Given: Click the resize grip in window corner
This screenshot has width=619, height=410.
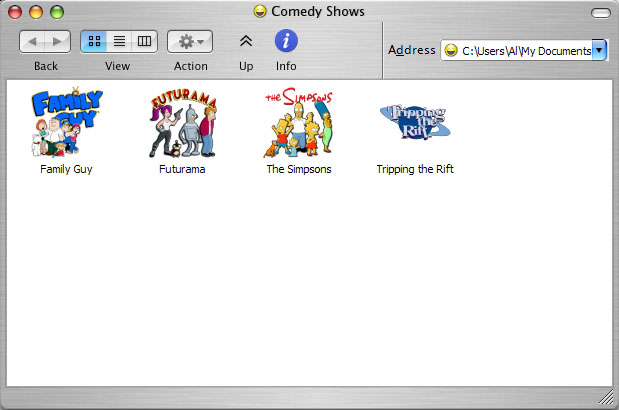Looking at the screenshot, I should (x=606, y=397).
